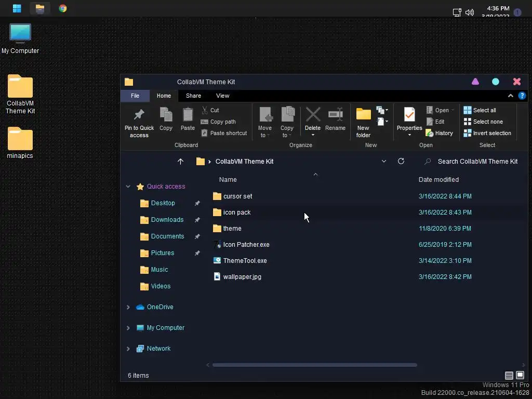Click the Up arrow navigation button
Screen dimensions: 532x399
[180, 162]
